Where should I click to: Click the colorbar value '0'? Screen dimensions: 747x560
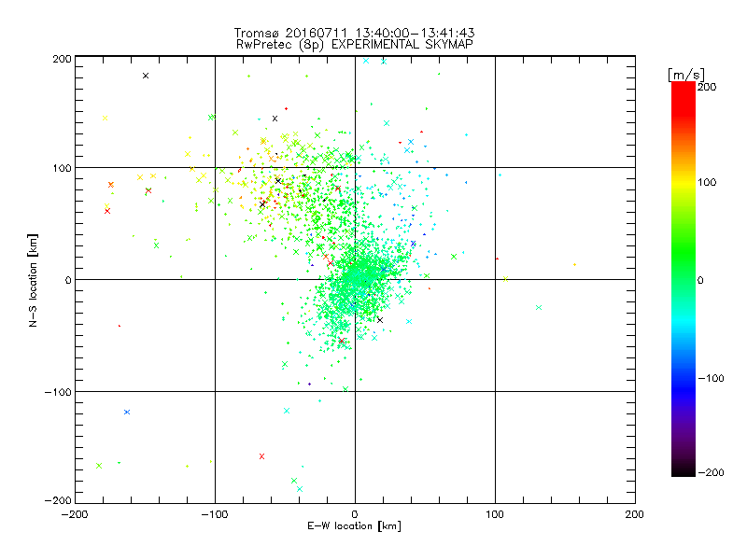point(700,280)
